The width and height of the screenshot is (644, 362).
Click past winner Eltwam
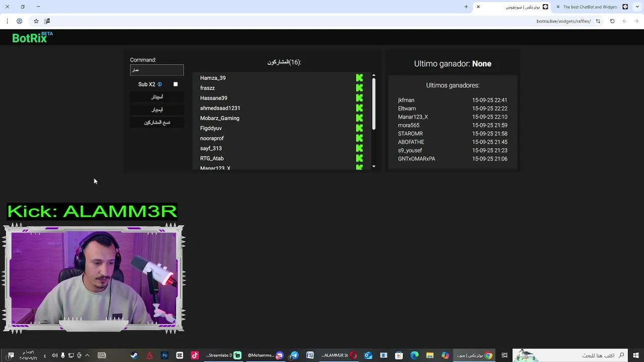pyautogui.click(x=407, y=109)
